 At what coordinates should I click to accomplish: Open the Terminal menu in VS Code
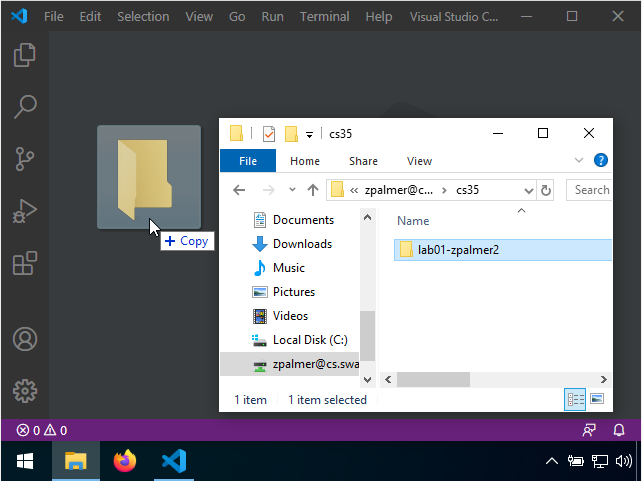tap(325, 17)
